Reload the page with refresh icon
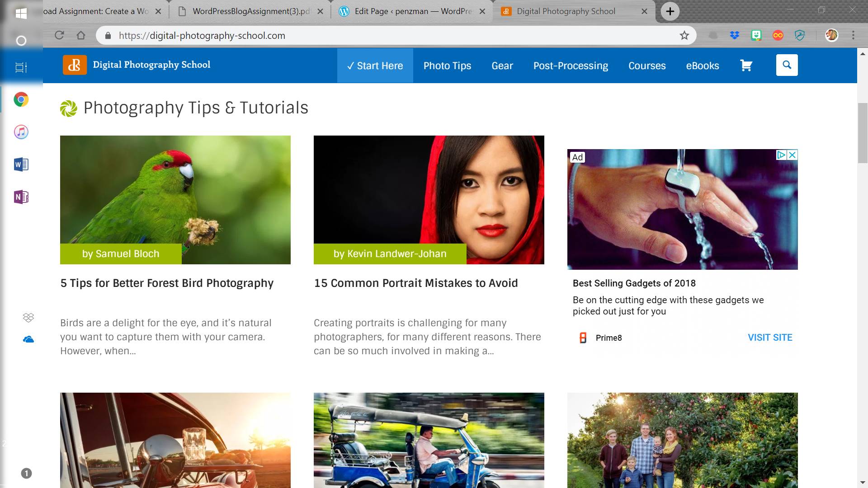This screenshot has height=488, width=868. [x=59, y=35]
